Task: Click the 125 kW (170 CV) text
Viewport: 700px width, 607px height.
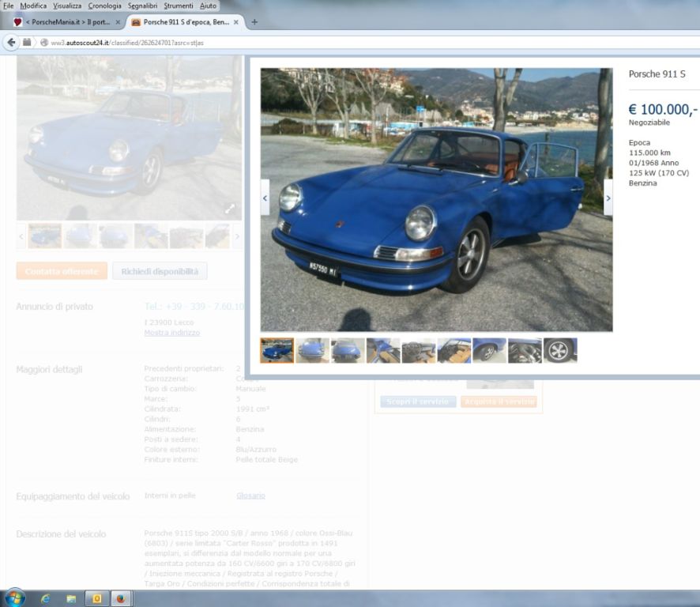Action: 659,173
